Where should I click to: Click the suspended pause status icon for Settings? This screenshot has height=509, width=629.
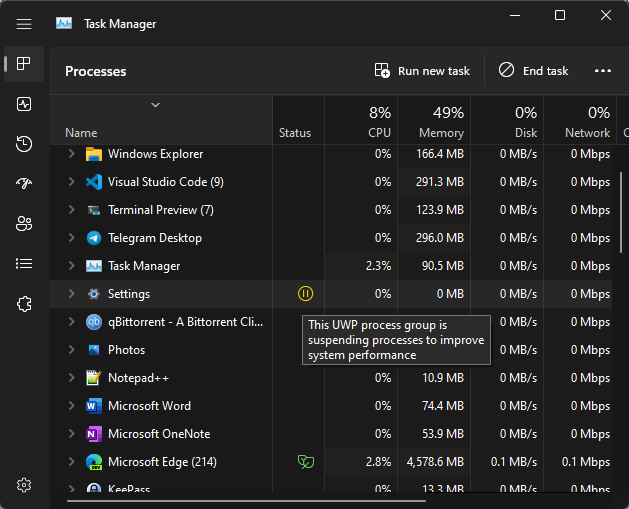pyautogui.click(x=305, y=294)
